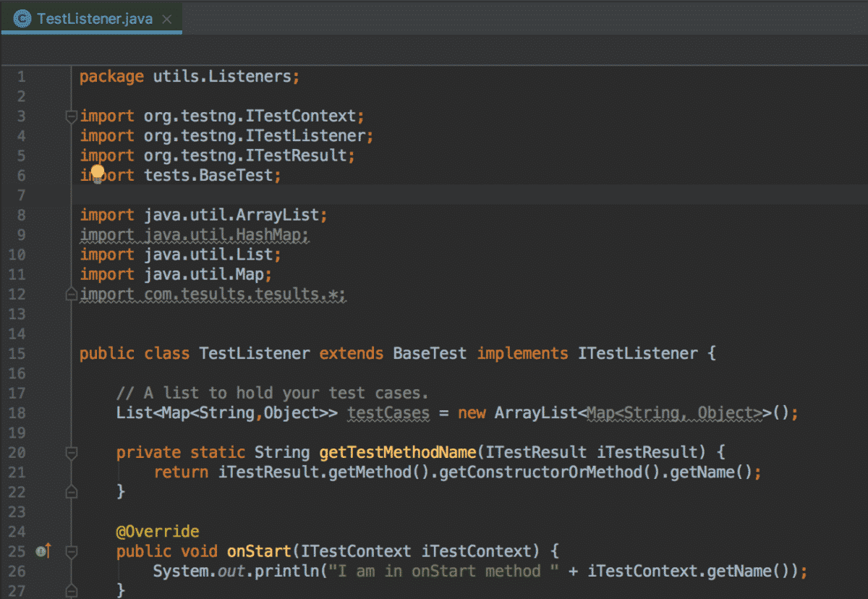868x599 pixels.
Task: Click 'ArrayList' in the line 18 constructor call
Action: pyautogui.click(x=537, y=413)
